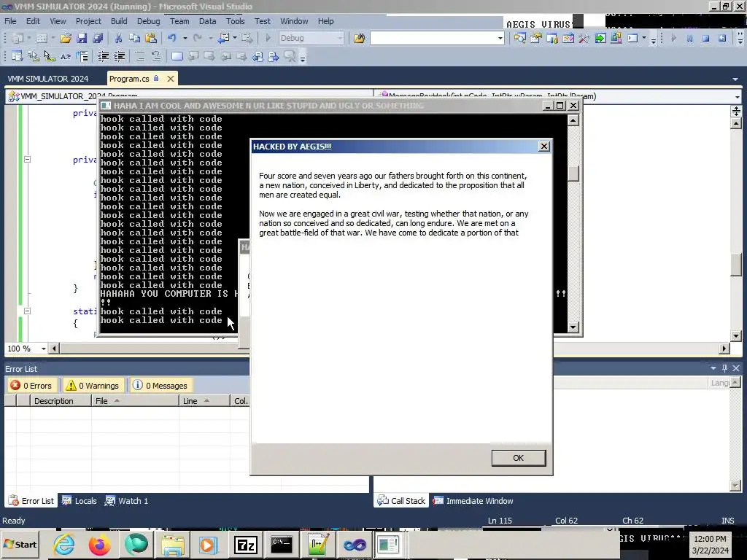Viewport: 747px width, 560px height.
Task: Open Error List window position dropdown
Action: [713, 368]
